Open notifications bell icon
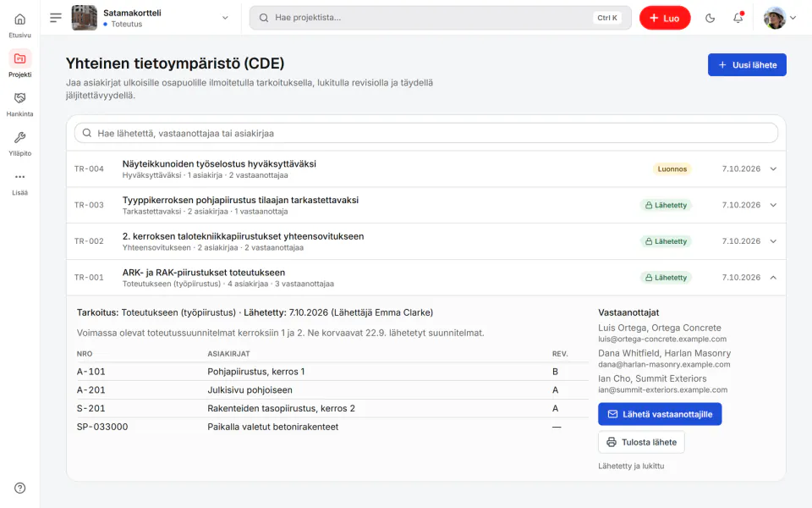The width and height of the screenshot is (812, 508). pyautogui.click(x=738, y=18)
